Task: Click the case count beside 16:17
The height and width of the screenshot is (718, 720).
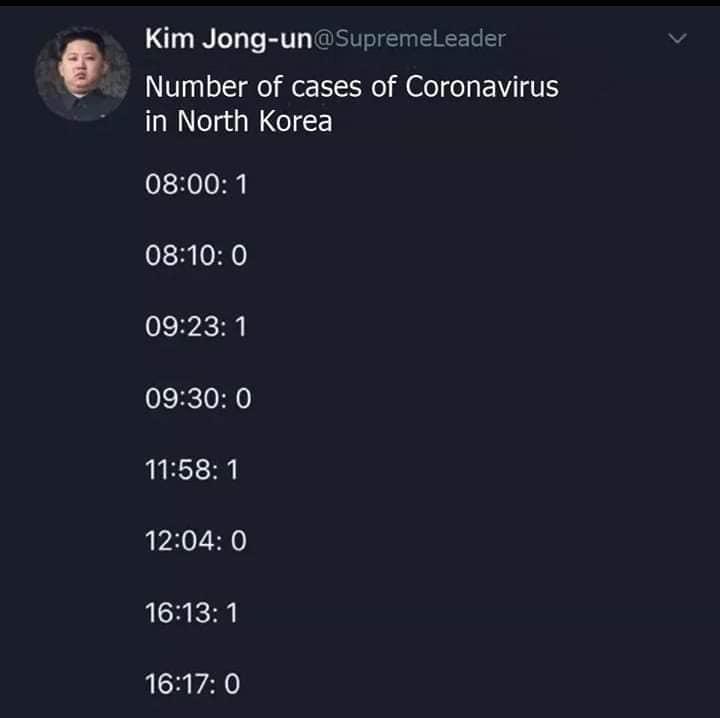Action: (233, 684)
